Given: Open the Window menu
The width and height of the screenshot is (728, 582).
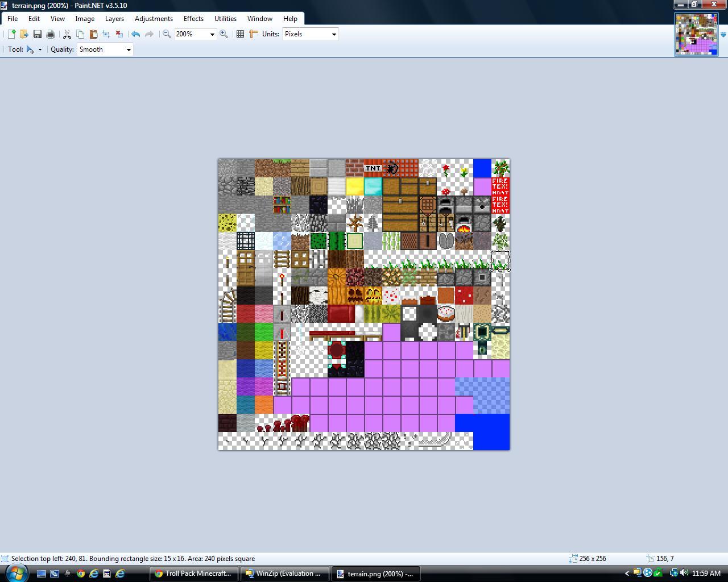Looking at the screenshot, I should tap(259, 19).
